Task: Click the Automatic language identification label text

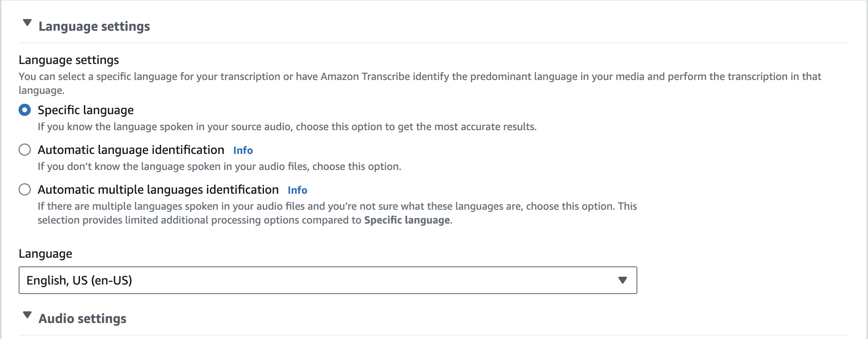Action: tap(131, 150)
